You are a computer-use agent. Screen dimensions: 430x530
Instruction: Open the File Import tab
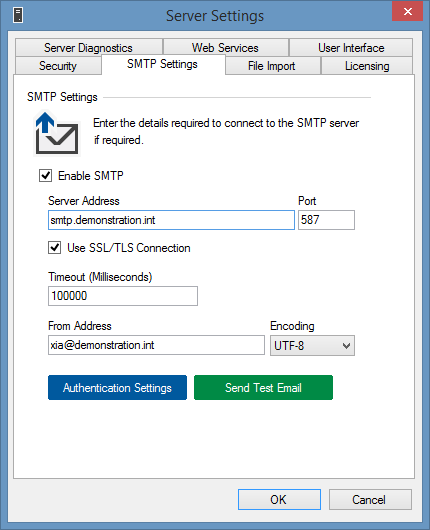click(x=272, y=66)
